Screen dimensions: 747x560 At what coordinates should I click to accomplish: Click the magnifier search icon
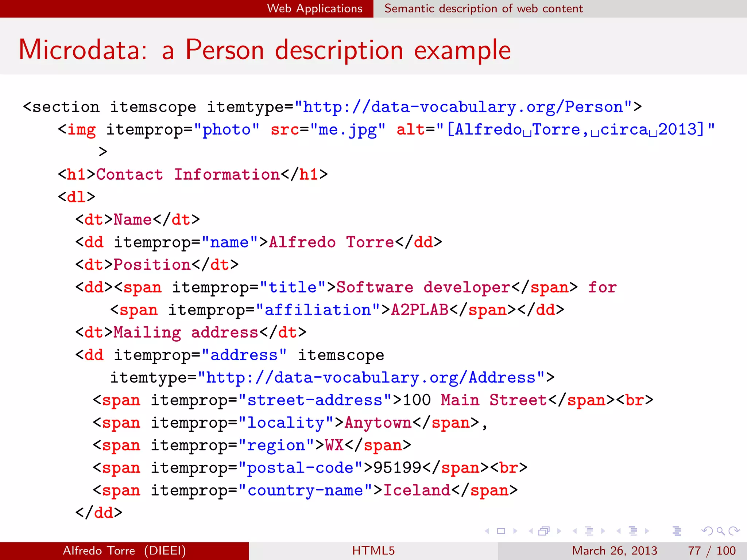[x=720, y=531]
